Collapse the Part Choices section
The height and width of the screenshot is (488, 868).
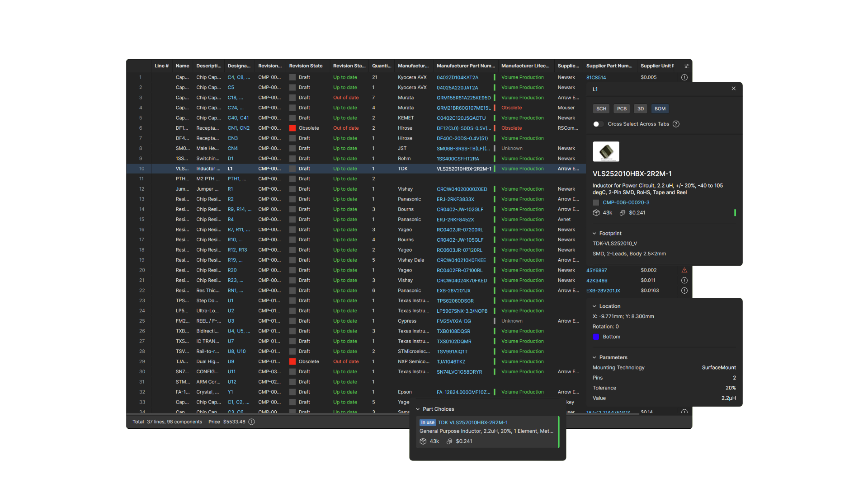tap(418, 409)
